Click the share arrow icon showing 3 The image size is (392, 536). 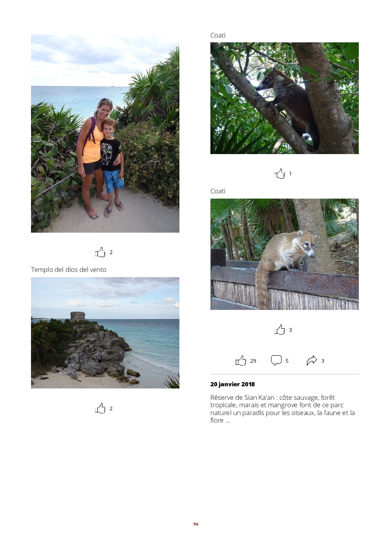312,361
